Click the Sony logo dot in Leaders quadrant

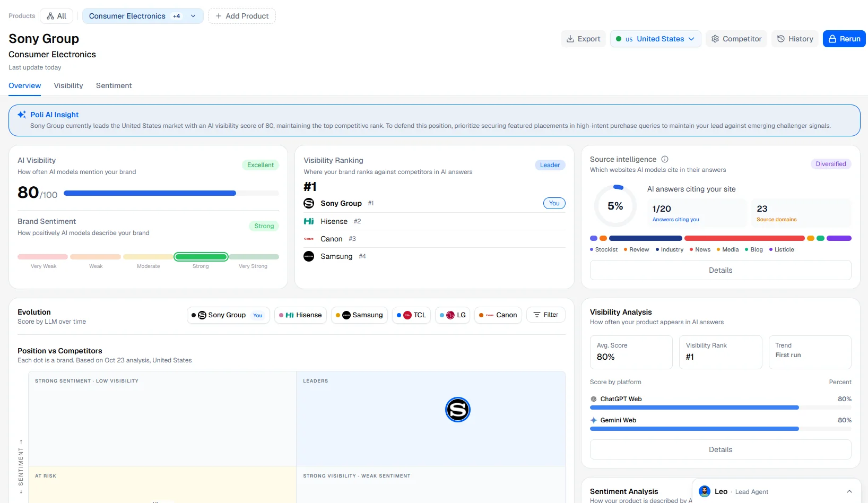point(457,410)
